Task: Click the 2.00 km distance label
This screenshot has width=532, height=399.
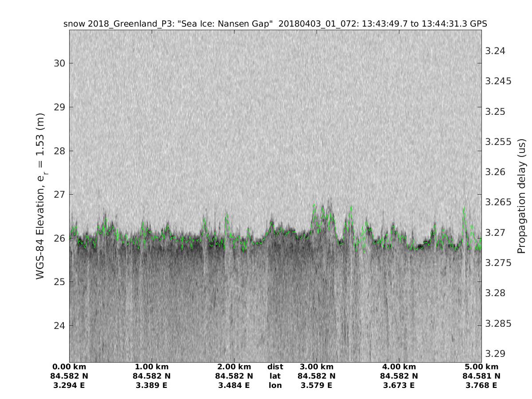Action: coord(234,367)
